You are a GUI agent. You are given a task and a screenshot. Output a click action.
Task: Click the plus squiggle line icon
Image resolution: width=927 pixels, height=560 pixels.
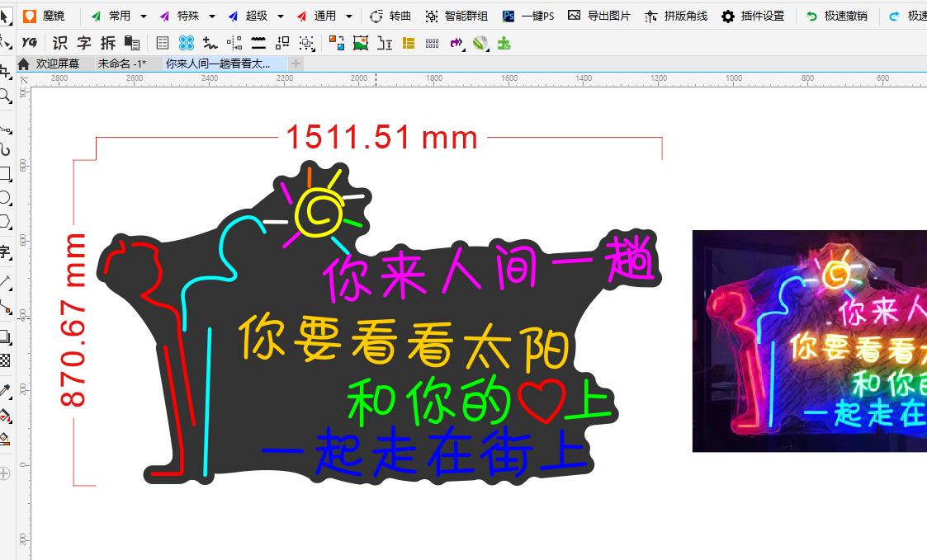pos(210,43)
